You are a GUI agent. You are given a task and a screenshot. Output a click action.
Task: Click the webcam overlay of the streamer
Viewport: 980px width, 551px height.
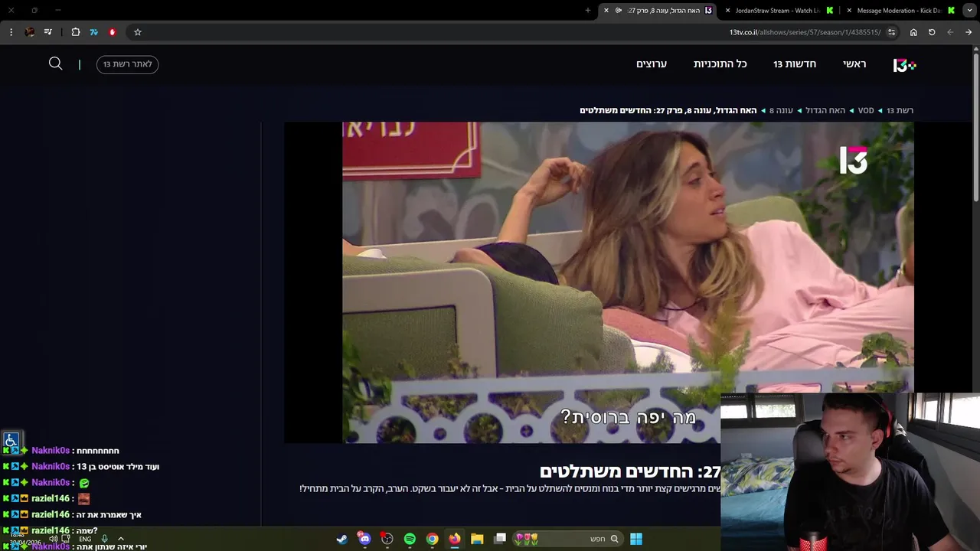[850, 472]
